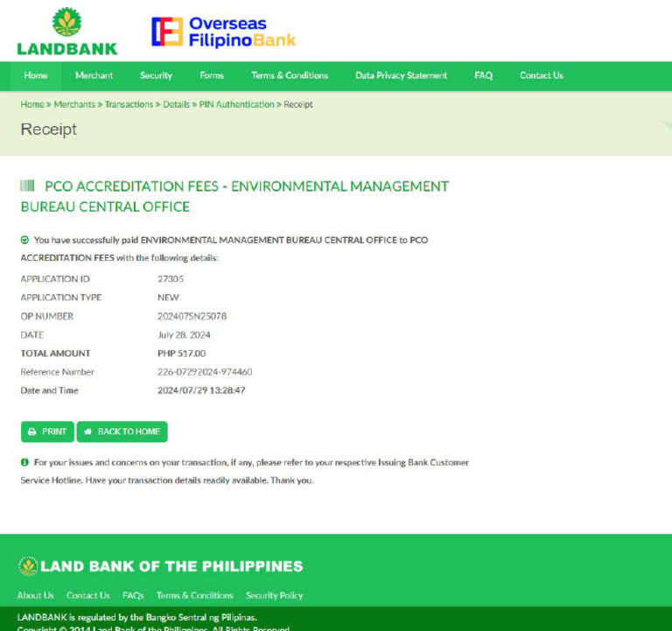Image resolution: width=672 pixels, height=631 pixels.
Task: Select the application type value NEW
Action: tap(168, 298)
